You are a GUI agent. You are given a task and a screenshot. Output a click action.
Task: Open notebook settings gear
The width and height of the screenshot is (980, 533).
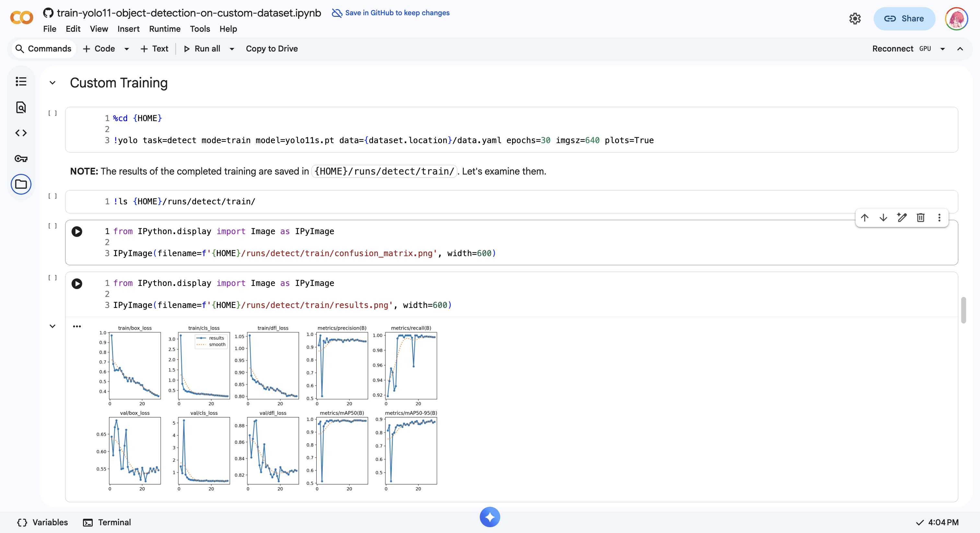855,18
